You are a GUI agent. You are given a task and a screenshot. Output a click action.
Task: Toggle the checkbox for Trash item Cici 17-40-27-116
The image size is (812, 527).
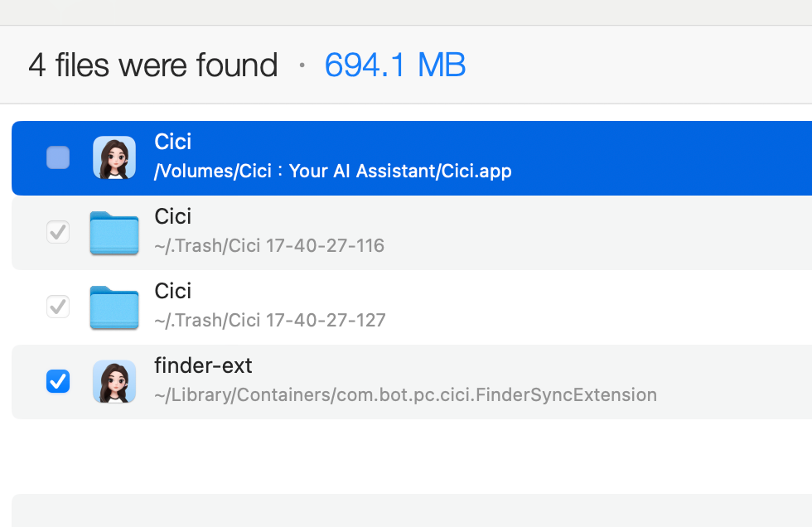pyautogui.click(x=58, y=232)
